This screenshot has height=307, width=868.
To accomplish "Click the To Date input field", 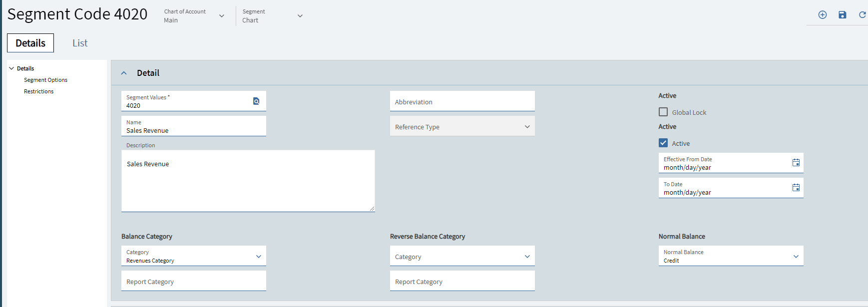I will point(731,188).
